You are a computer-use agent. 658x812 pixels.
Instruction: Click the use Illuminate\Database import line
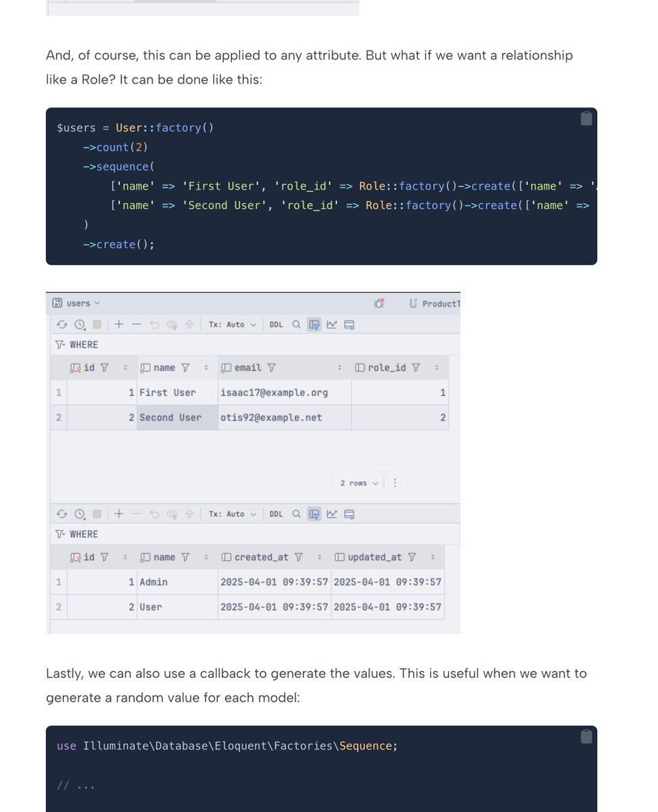(x=228, y=746)
